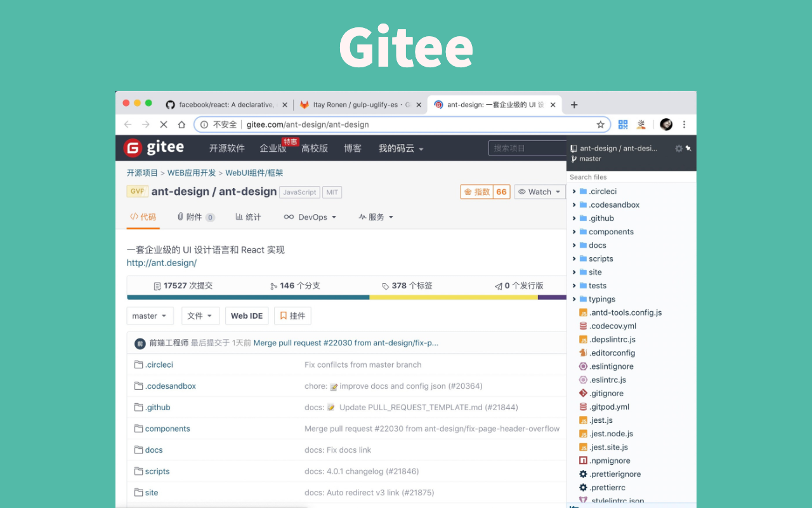Expand docs folder in sidebar tree
812x508 pixels.
click(574, 245)
